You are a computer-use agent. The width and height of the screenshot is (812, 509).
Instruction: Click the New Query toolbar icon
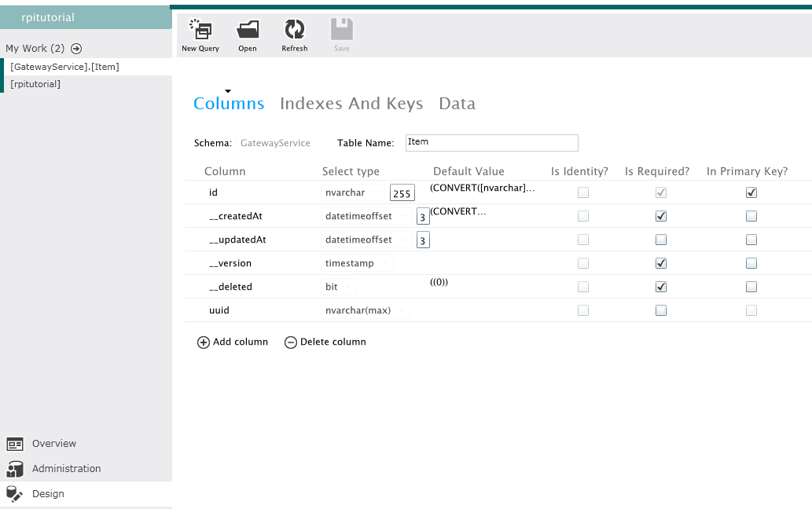[x=200, y=31]
